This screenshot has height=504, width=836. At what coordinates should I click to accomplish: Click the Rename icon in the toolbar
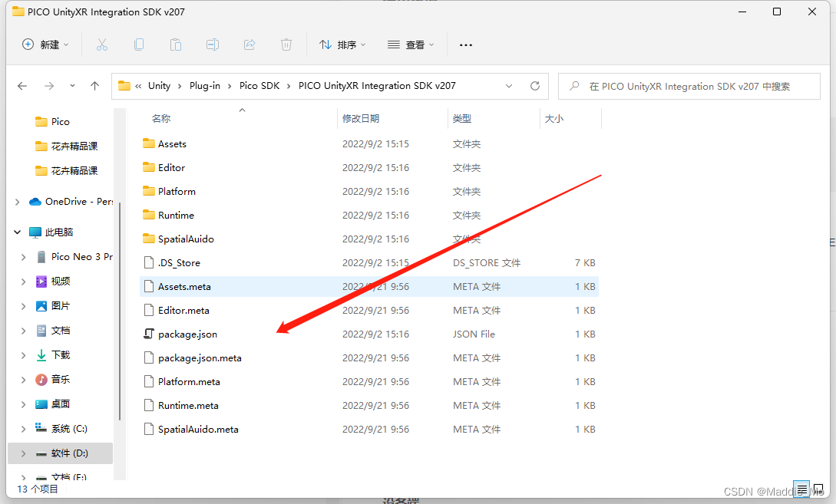(212, 44)
